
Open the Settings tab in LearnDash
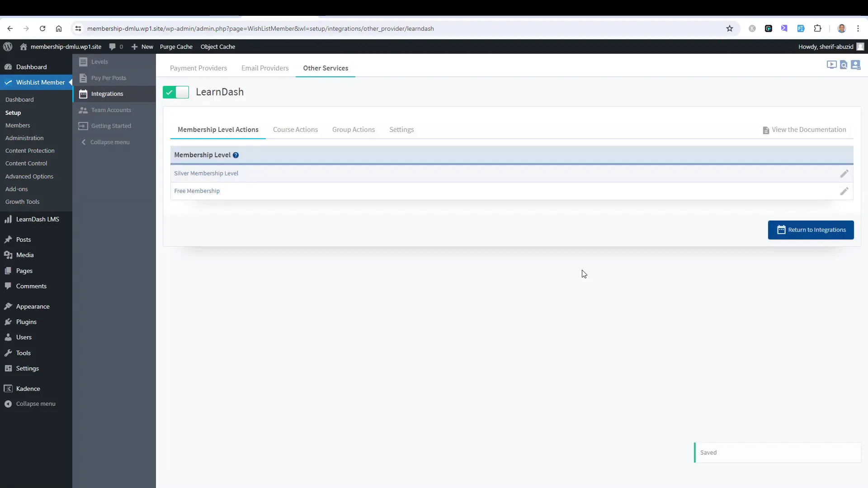[401, 129]
